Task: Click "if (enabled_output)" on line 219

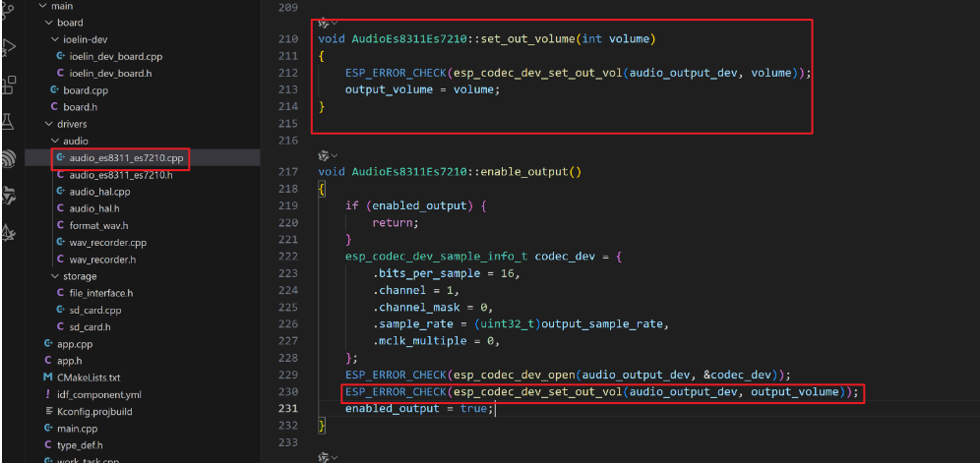Action: click(408, 205)
